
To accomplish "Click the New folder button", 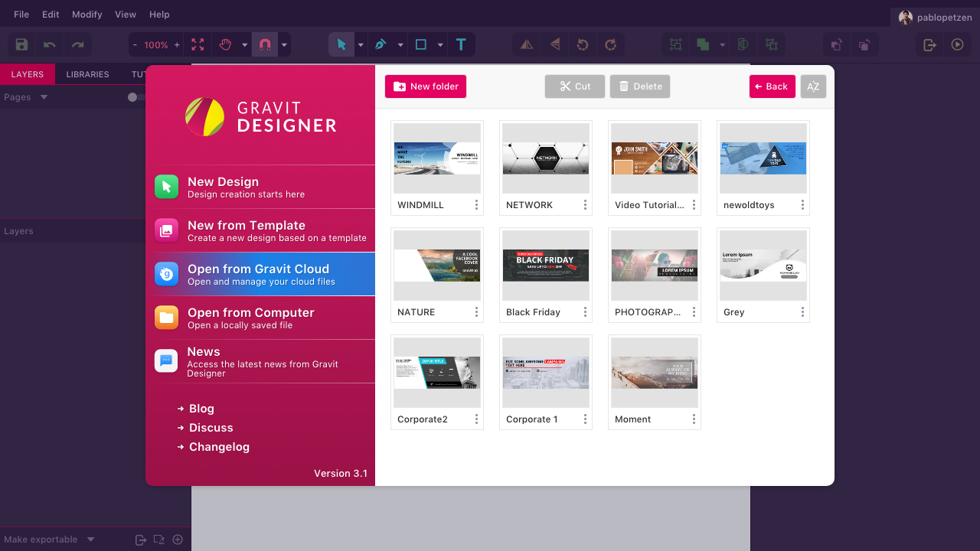I will (x=426, y=86).
